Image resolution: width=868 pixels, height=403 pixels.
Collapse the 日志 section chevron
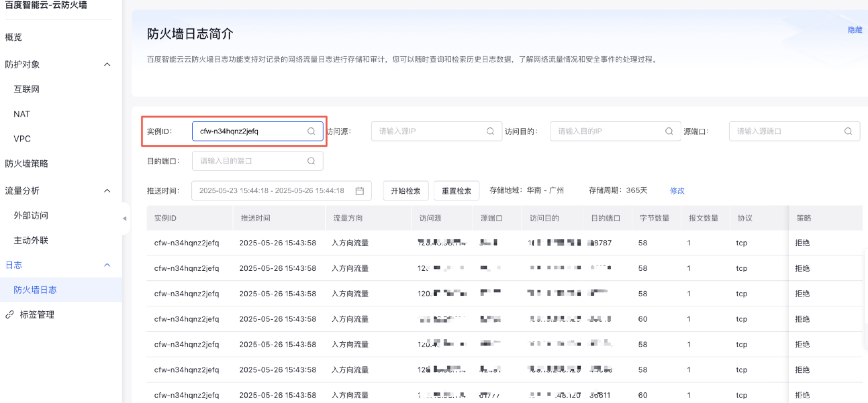[107, 265]
